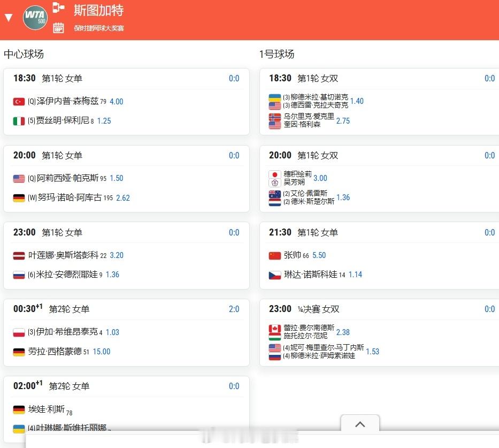Image resolution: width=499 pixels, height=448 pixels.
Task: Open the 斯图加特 tournament title
Action: coord(98,10)
